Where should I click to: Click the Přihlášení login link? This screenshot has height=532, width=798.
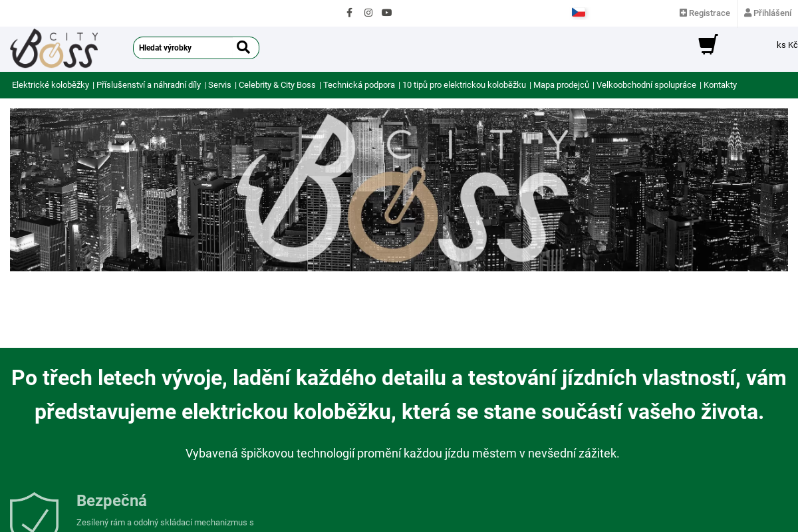point(768,13)
